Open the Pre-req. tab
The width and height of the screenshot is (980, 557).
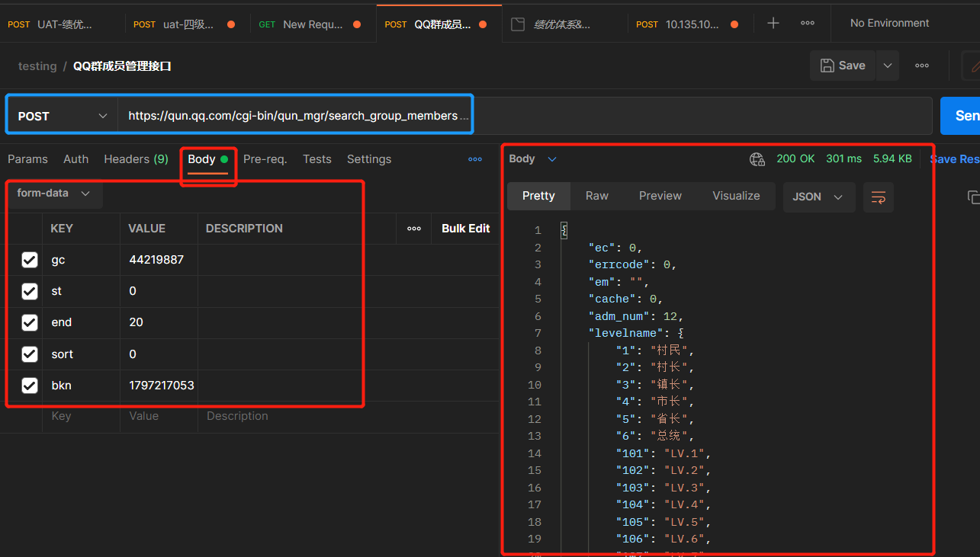click(x=265, y=159)
